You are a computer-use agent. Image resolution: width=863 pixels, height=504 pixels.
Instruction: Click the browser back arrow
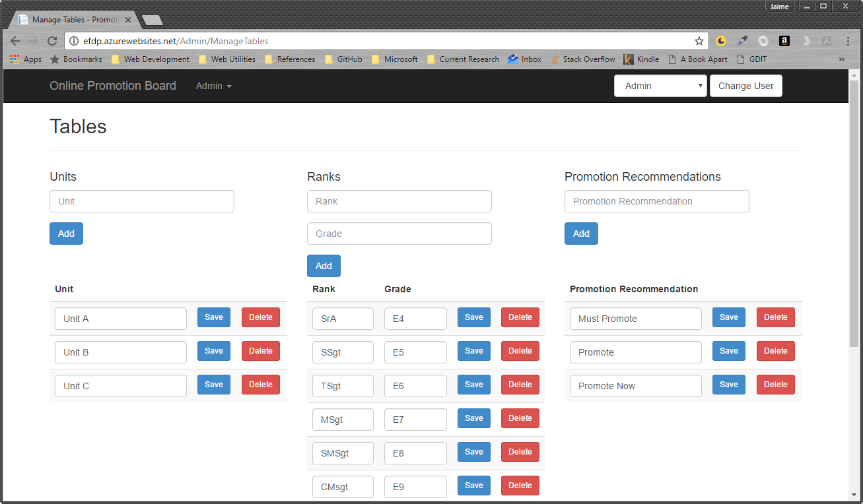pos(15,41)
